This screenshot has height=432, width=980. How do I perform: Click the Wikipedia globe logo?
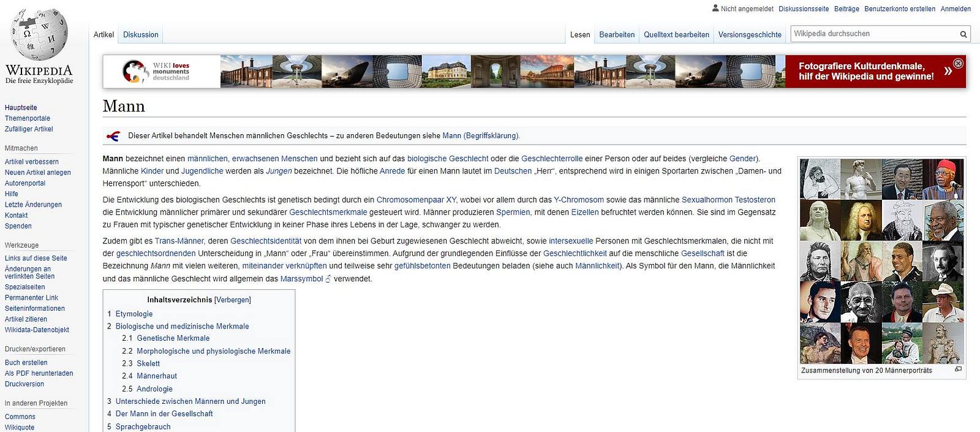pyautogui.click(x=39, y=34)
